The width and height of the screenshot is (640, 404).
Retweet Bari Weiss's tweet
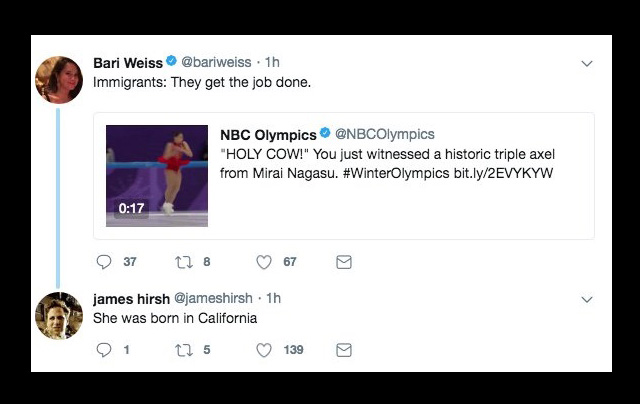coord(184,262)
